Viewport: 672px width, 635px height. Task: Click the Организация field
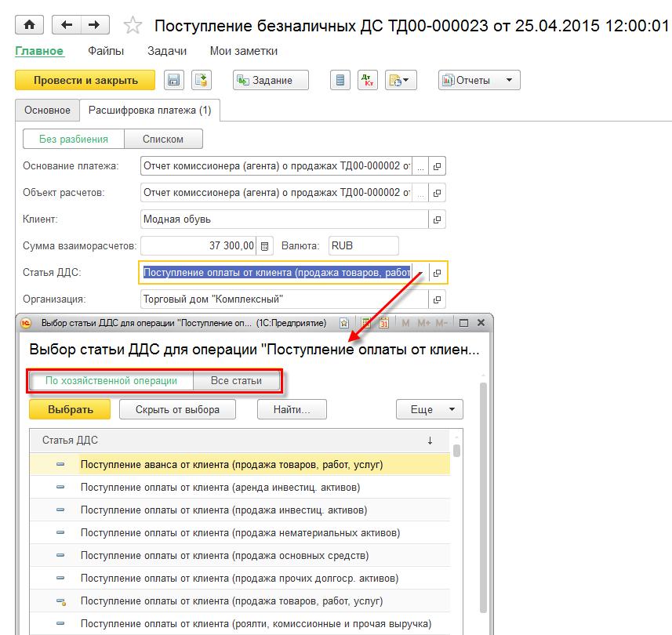tap(284, 299)
